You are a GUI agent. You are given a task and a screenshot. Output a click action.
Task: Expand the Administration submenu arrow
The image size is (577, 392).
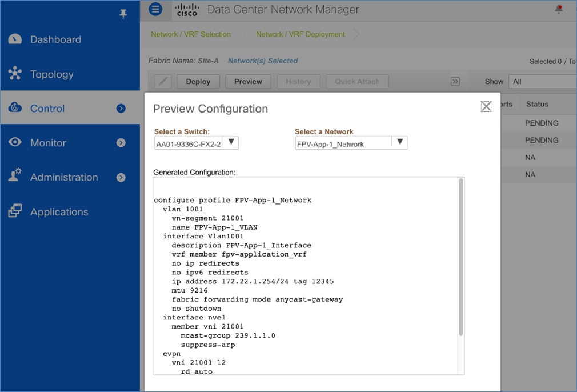pos(121,177)
